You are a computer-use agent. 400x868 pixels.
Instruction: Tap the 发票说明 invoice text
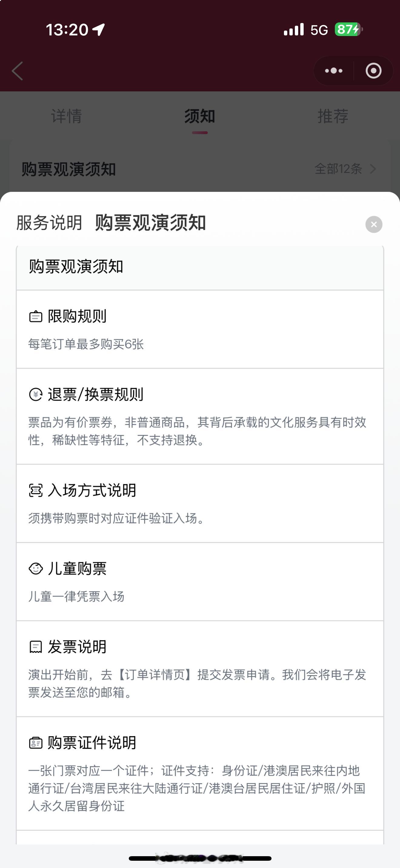coord(197,684)
